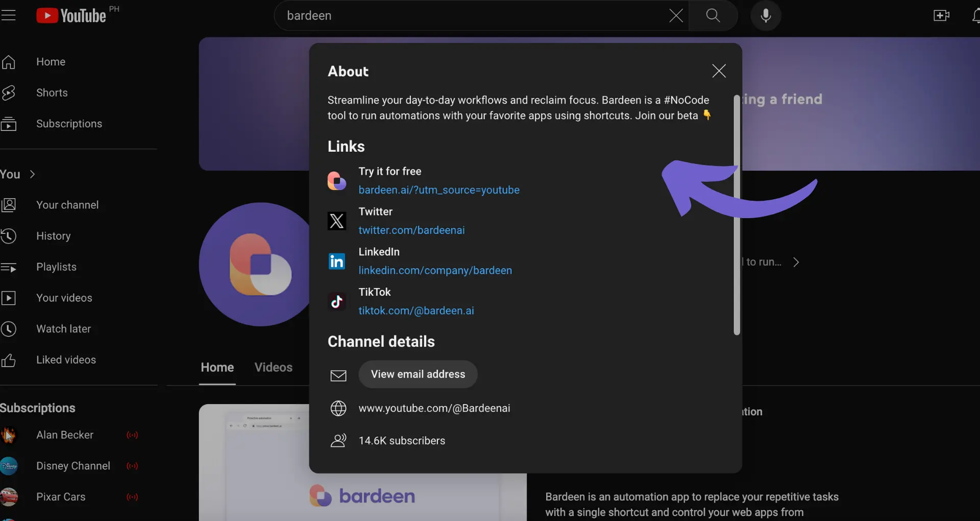This screenshot has height=521, width=980.
Task: Click 14.6K subscribers text
Action: [402, 440]
